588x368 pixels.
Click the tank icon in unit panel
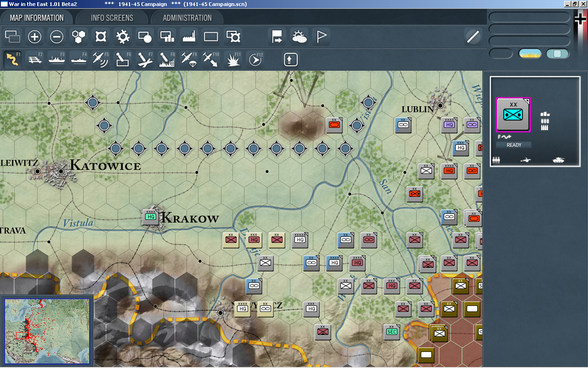pyautogui.click(x=558, y=160)
